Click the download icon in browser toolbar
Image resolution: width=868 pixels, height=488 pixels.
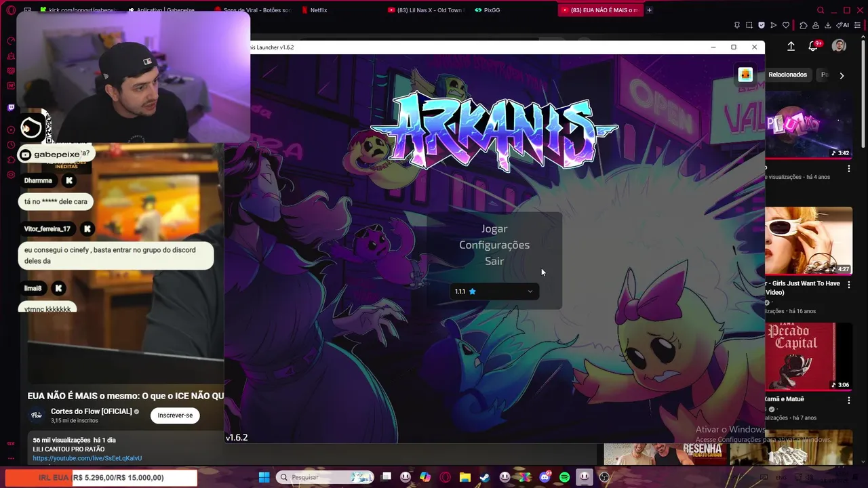[827, 25]
